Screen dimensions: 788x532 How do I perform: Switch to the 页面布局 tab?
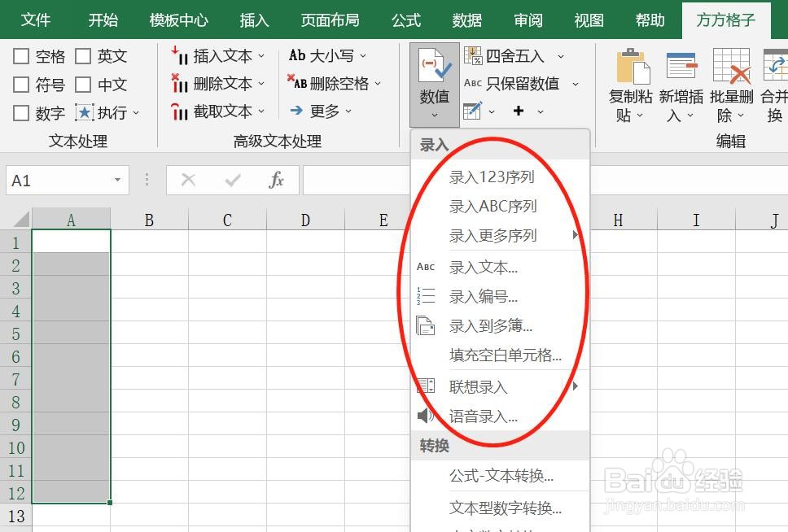point(331,20)
